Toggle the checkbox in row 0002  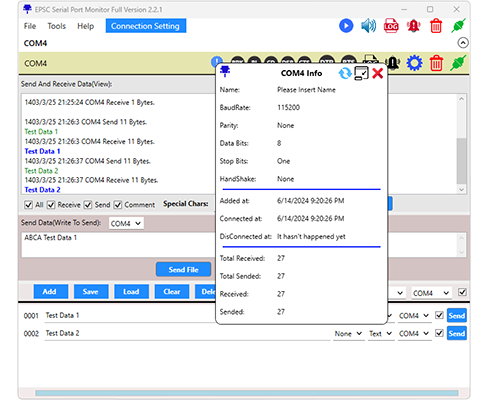439,333
